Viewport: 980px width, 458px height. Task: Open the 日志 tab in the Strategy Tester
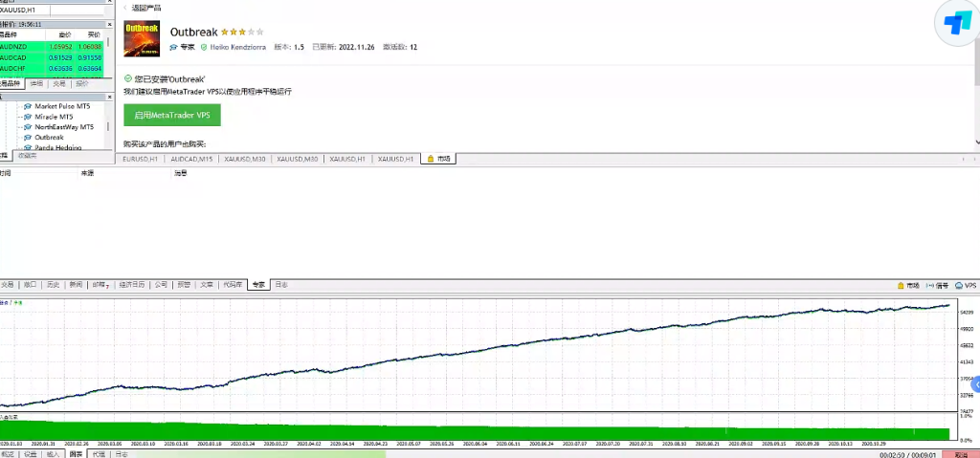click(x=122, y=454)
